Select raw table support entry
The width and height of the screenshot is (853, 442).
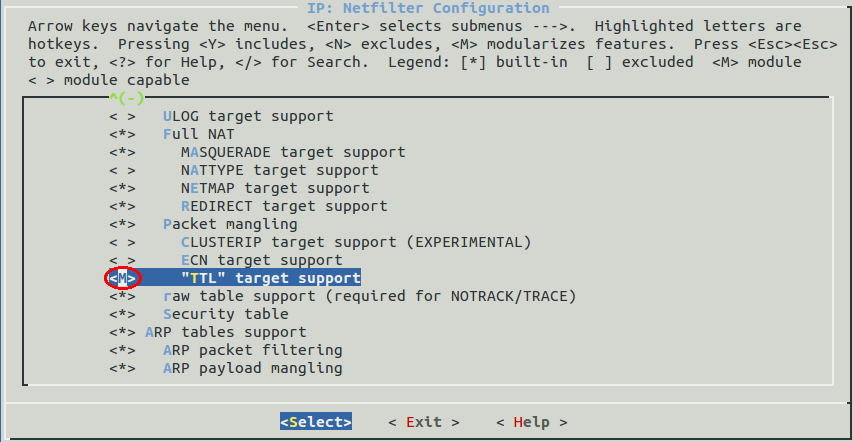[x=369, y=296]
